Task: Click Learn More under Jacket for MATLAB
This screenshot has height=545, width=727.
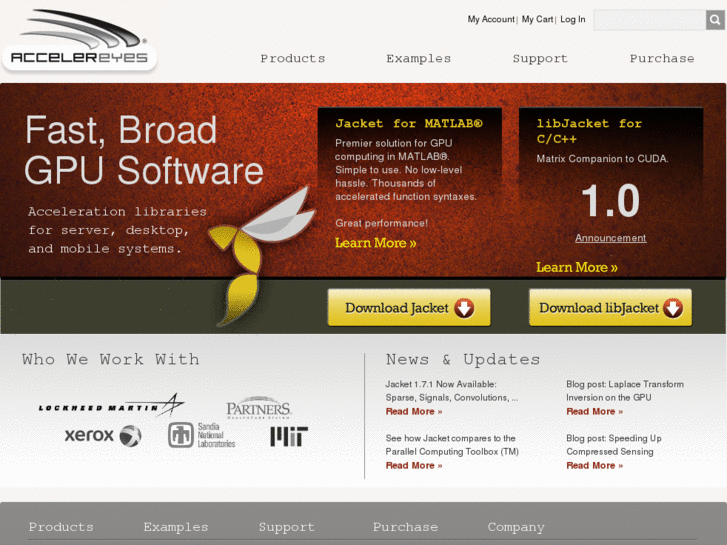Action: pyautogui.click(x=376, y=243)
